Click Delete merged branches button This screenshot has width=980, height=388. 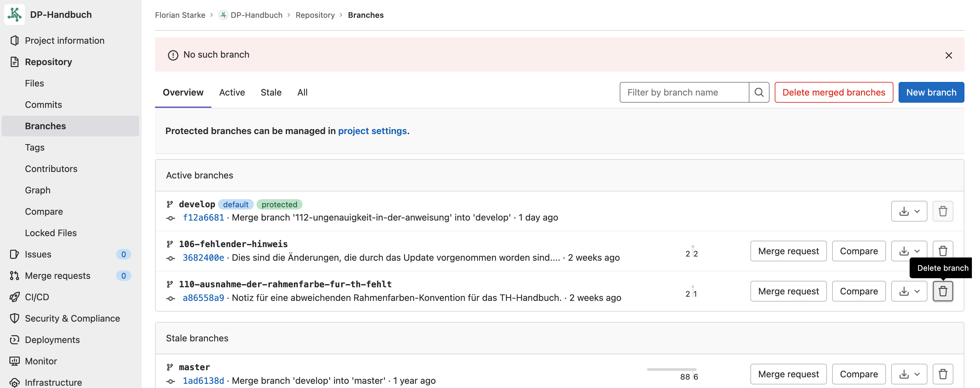tap(833, 92)
